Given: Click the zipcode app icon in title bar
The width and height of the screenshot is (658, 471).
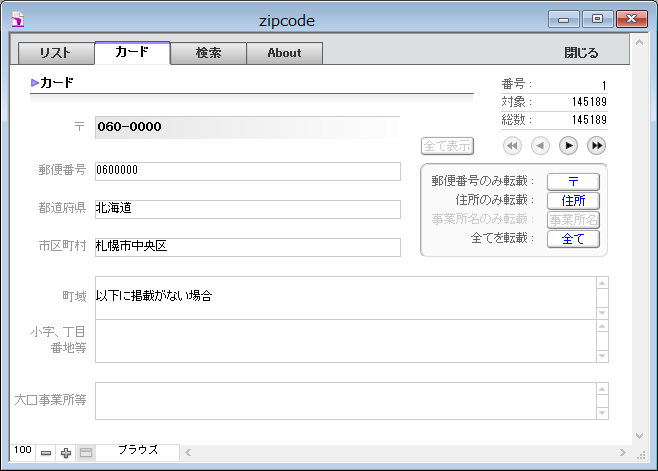Looking at the screenshot, I should point(17,18).
